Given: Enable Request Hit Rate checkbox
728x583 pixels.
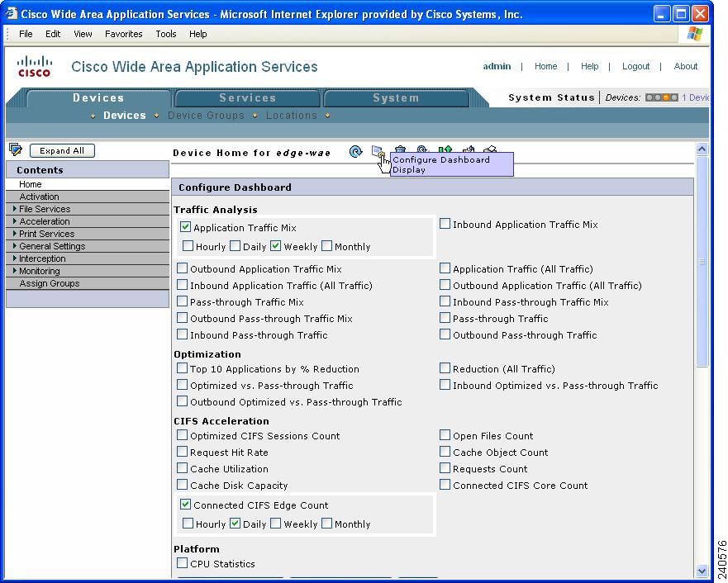Looking at the screenshot, I should (183, 452).
